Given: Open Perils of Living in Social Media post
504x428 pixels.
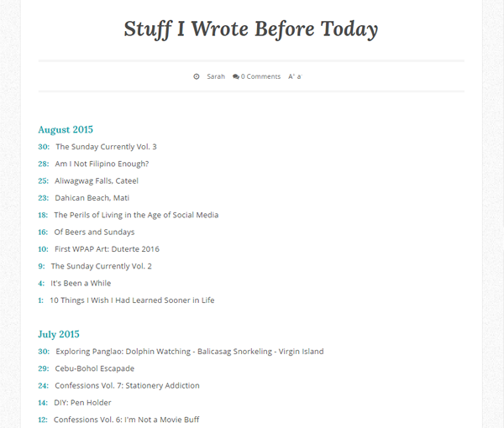Looking at the screenshot, I should [x=136, y=215].
